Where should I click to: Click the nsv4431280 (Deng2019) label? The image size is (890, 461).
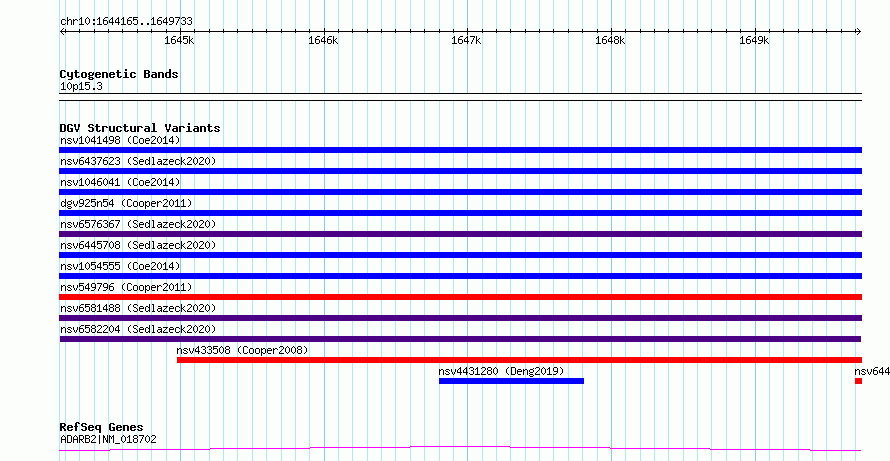[502, 371]
